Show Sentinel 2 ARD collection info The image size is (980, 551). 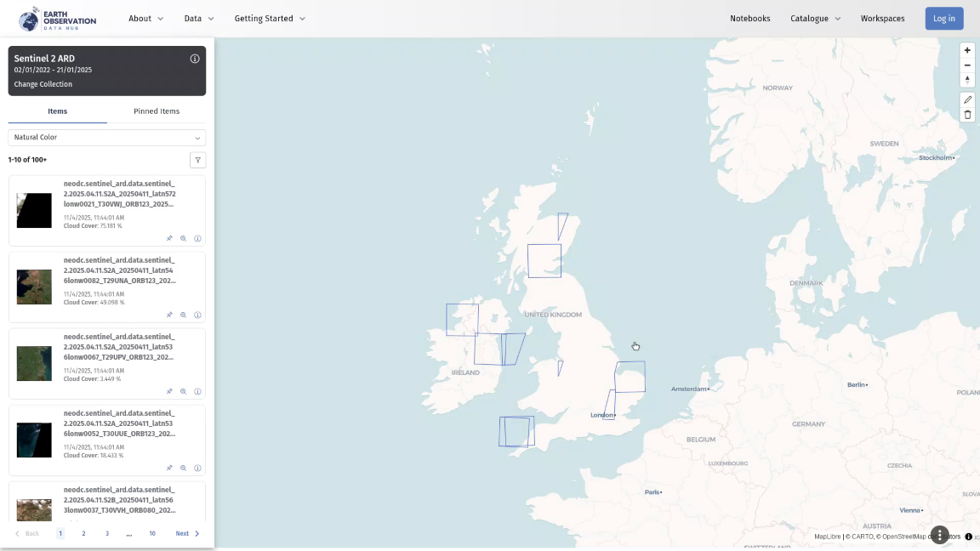195,59
